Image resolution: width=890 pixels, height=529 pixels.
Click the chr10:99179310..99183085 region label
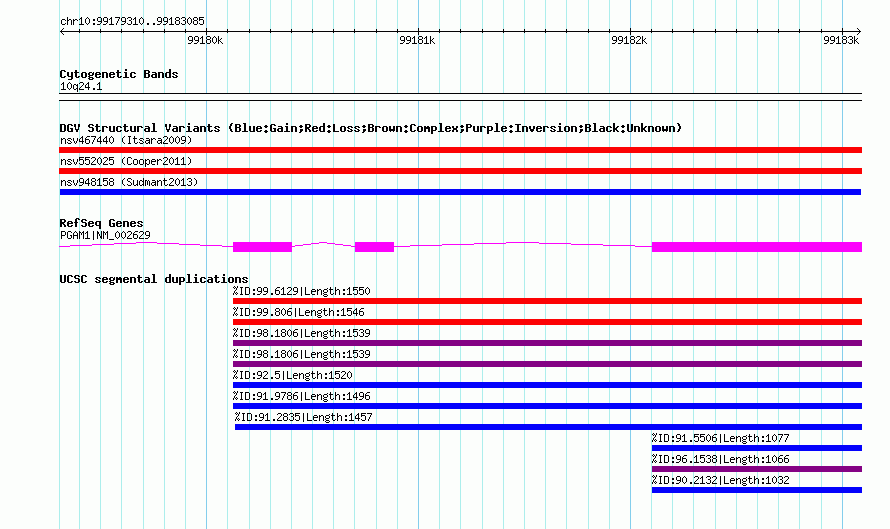click(x=132, y=21)
